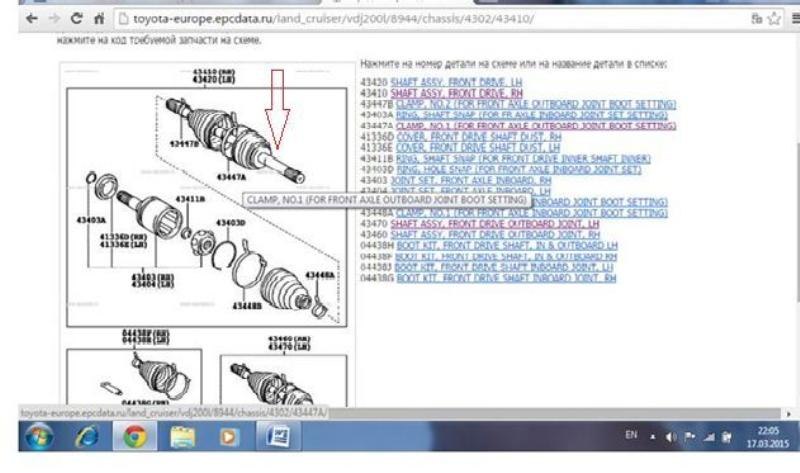Image resolution: width=800 pixels, height=473 pixels.
Task: Show hidden tray icons arrow
Action: pyautogui.click(x=653, y=437)
